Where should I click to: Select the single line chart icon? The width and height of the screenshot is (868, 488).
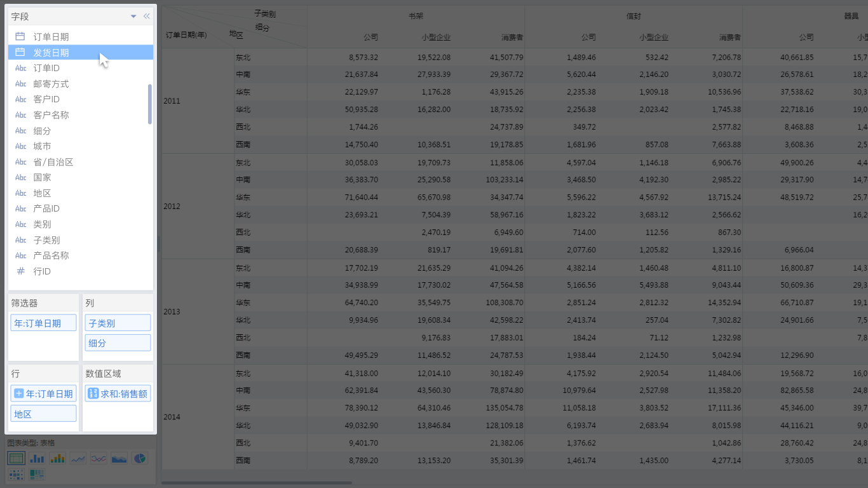pos(78,458)
